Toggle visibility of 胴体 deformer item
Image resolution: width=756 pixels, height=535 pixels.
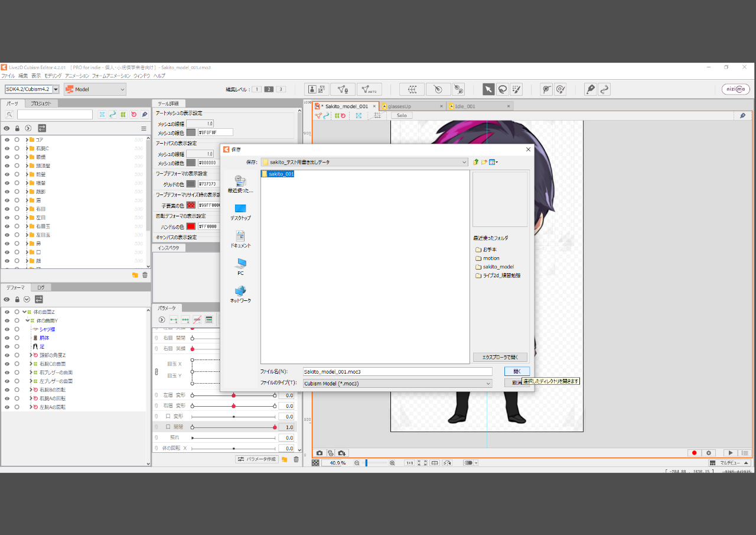7,338
